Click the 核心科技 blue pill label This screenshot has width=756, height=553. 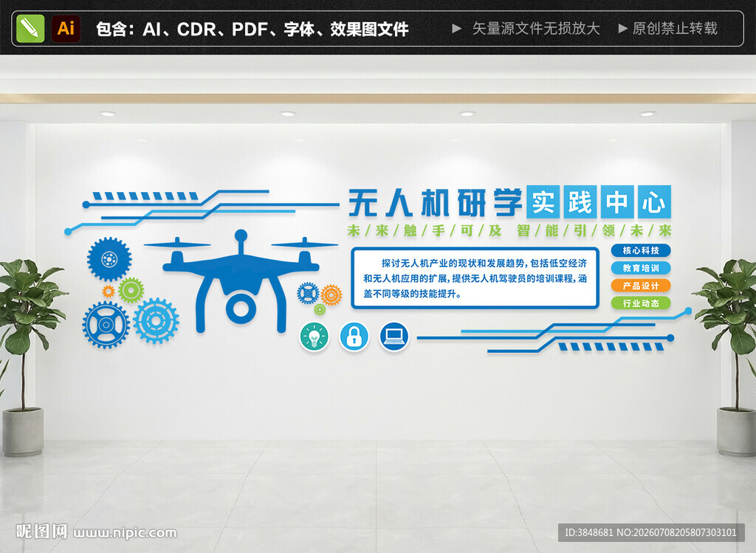tap(641, 250)
